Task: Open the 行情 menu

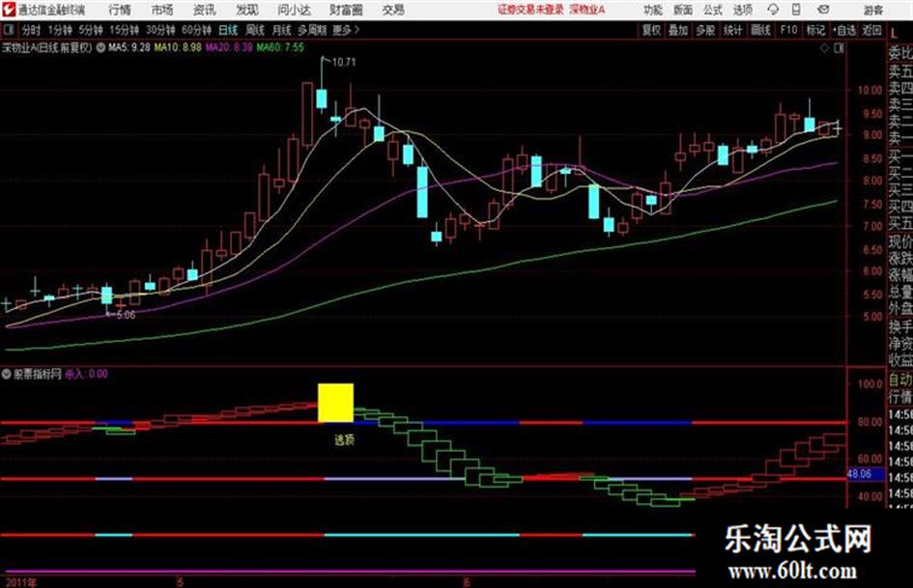Action: [120, 10]
